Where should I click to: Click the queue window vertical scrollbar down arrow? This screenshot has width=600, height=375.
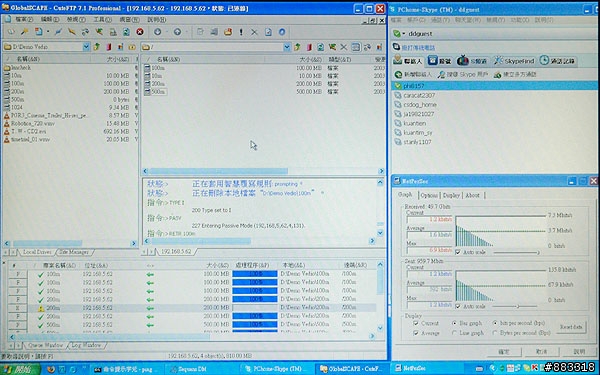click(x=380, y=328)
